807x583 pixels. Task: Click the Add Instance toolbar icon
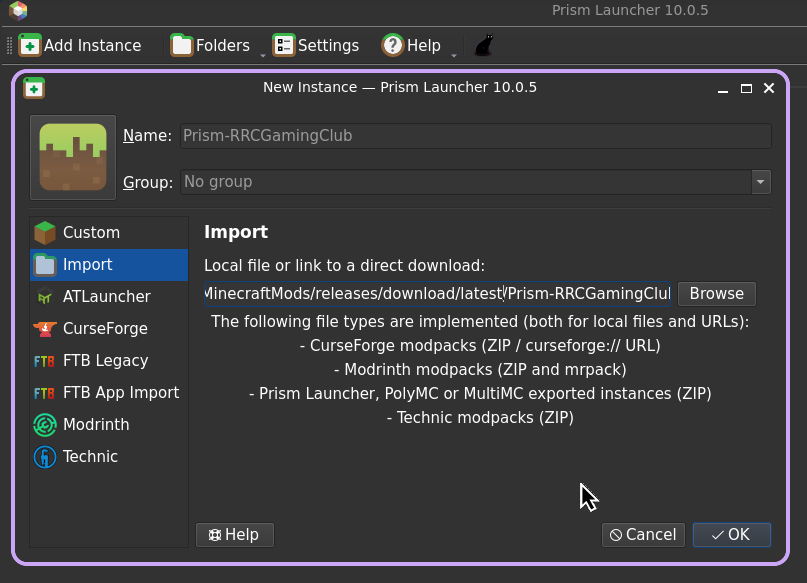point(30,44)
